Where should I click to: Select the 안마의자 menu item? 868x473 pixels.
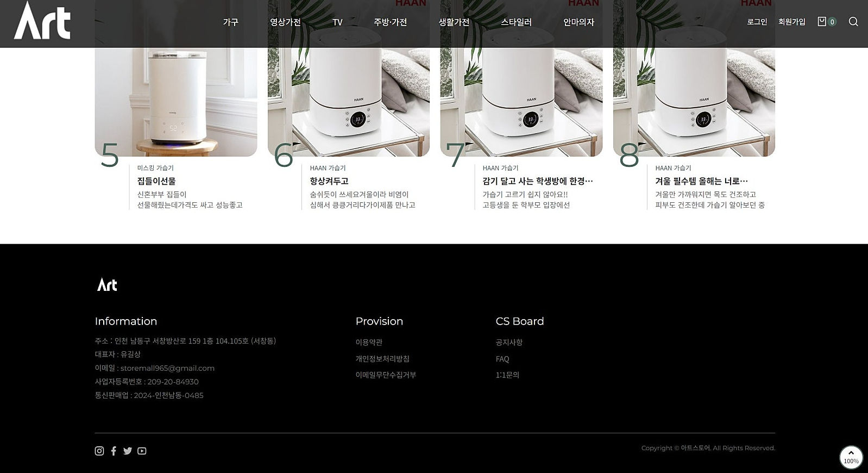pyautogui.click(x=578, y=22)
